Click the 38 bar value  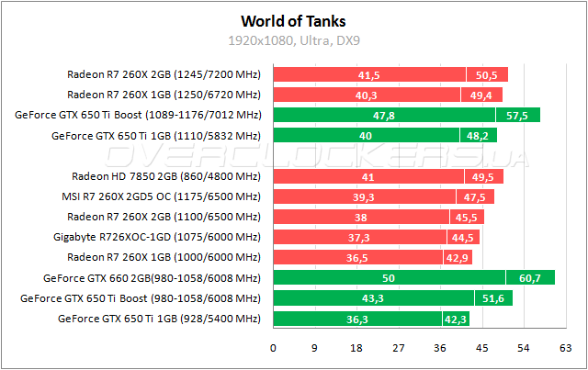pyautogui.click(x=361, y=218)
